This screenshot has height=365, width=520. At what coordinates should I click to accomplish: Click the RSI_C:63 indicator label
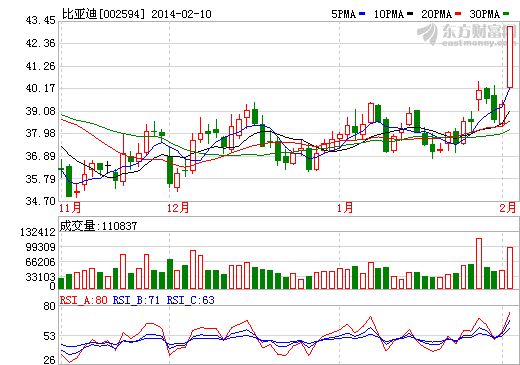coord(191,300)
